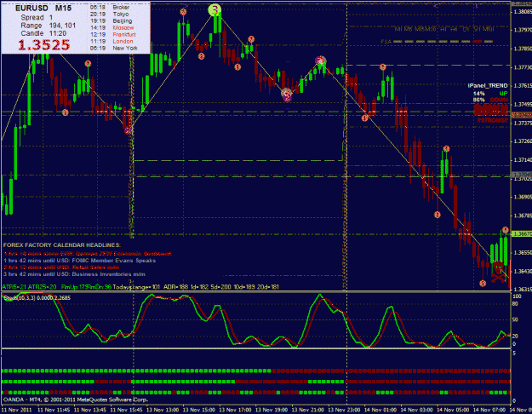Click the 1.37730 price axis label

point(523,67)
